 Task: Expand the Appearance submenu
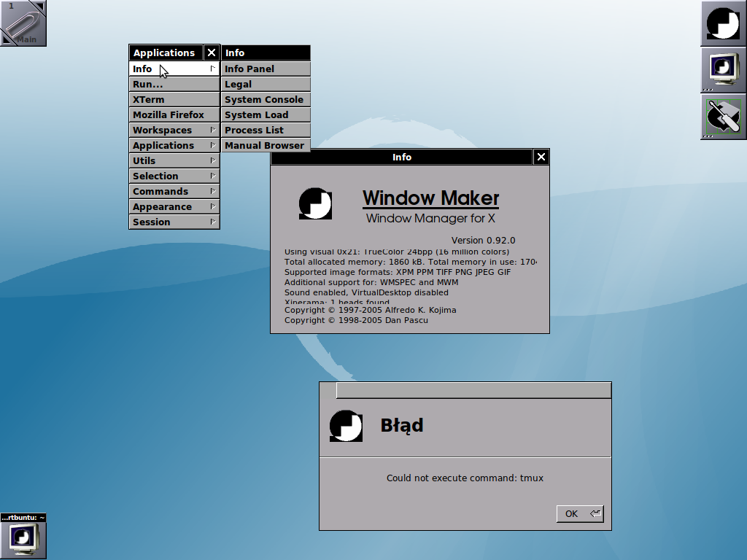pyautogui.click(x=174, y=206)
